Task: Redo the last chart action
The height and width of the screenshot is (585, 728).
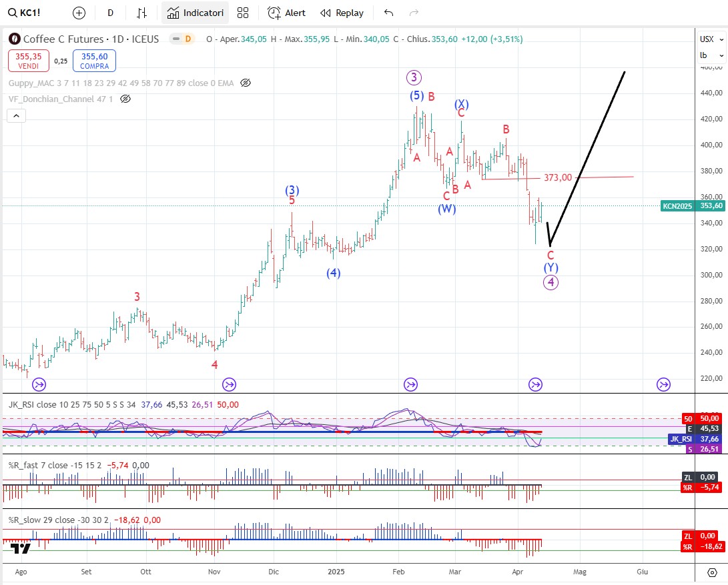Action: pos(414,13)
